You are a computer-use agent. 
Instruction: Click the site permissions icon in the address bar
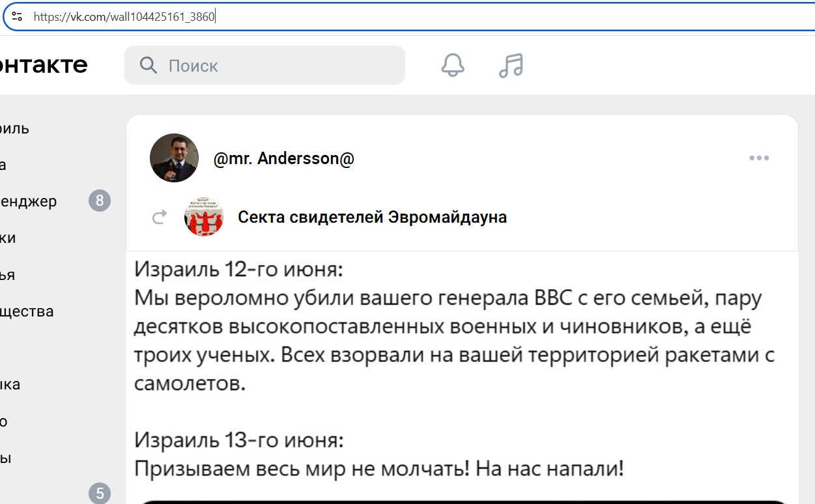pyautogui.click(x=17, y=16)
